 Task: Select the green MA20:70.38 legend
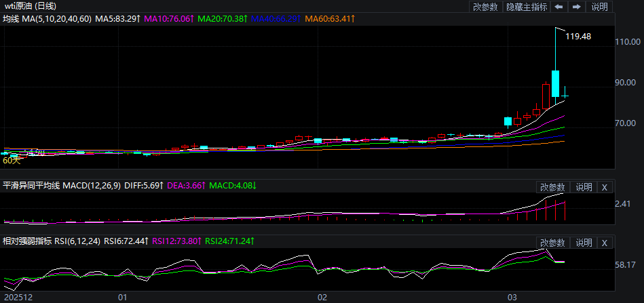[x=222, y=19]
